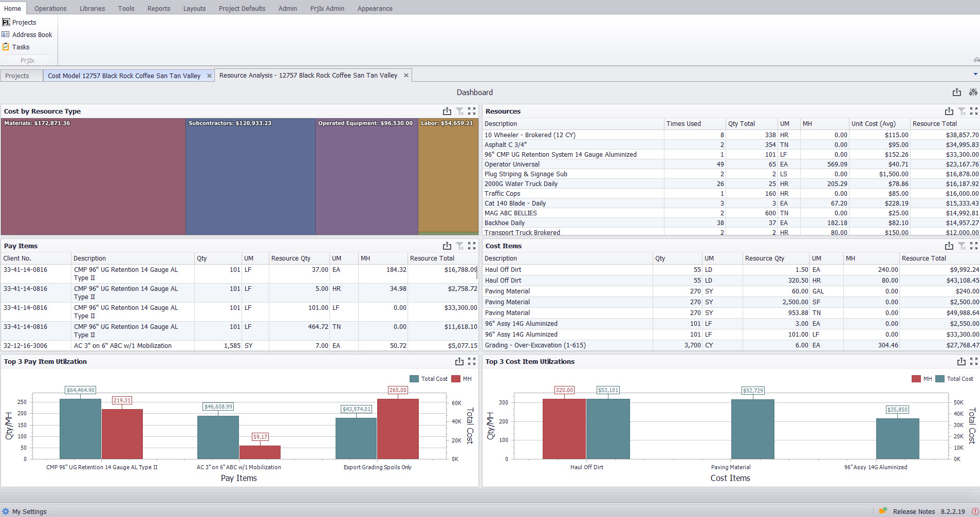Viewport: 980px width, 517px height.
Task: Select the Subcontractors tile in the treemap
Action: 250,176
